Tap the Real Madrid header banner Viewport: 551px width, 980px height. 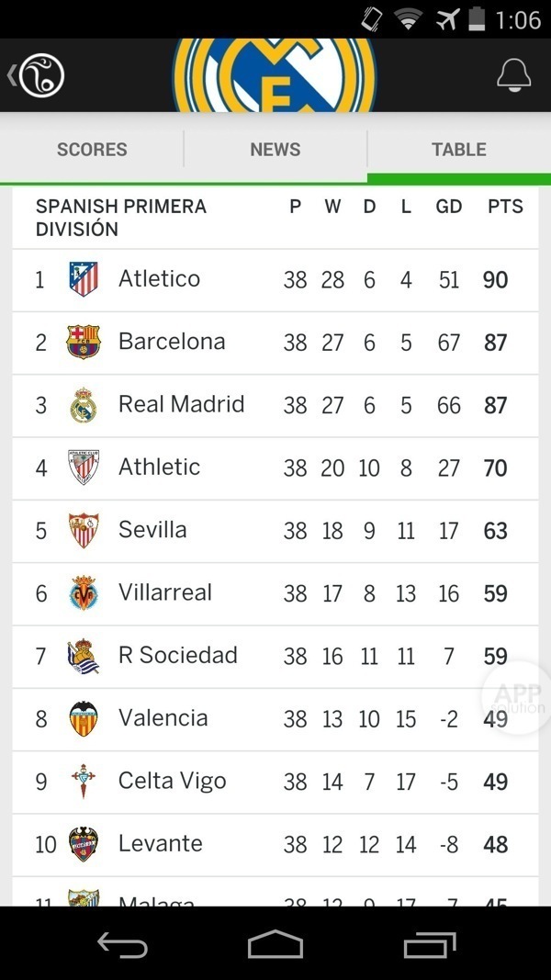point(275,75)
